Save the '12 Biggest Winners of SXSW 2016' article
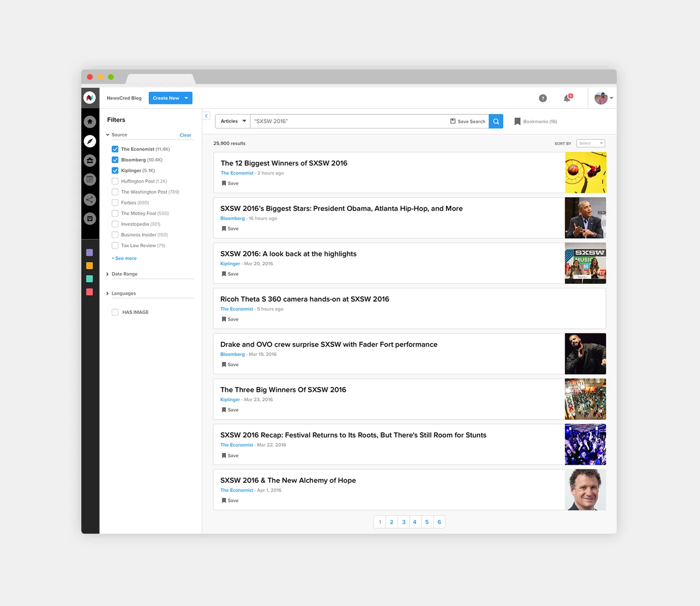The image size is (700, 606). click(230, 183)
